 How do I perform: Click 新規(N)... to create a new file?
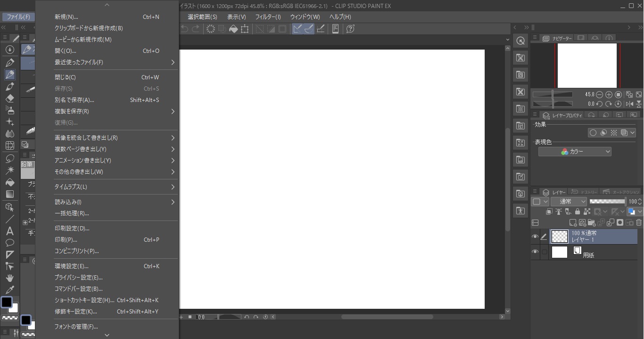pyautogui.click(x=66, y=17)
